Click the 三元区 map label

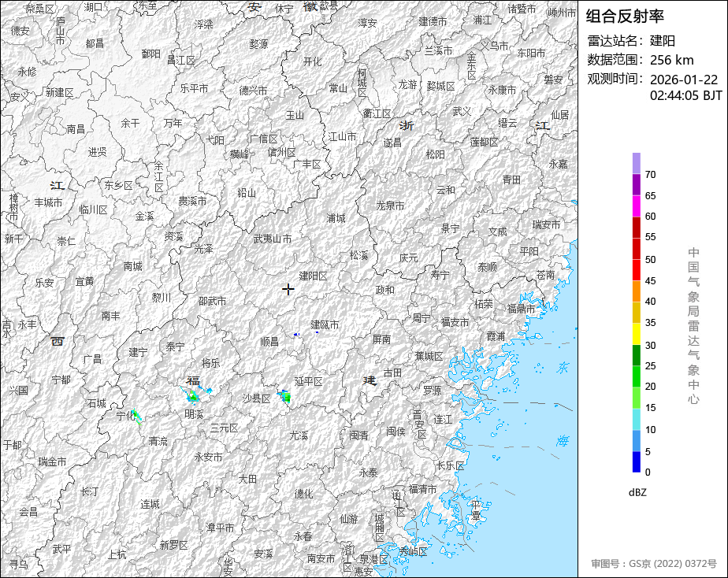tap(225, 428)
